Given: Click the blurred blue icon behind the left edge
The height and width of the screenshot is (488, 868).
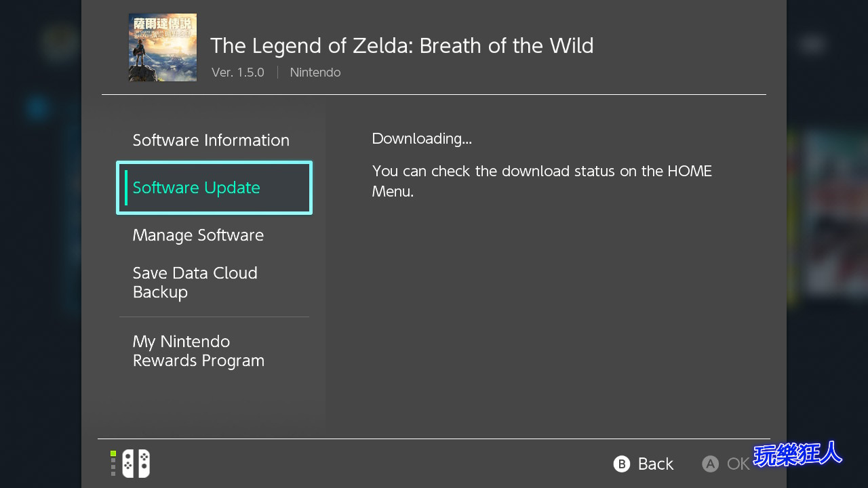Looking at the screenshot, I should tap(37, 108).
